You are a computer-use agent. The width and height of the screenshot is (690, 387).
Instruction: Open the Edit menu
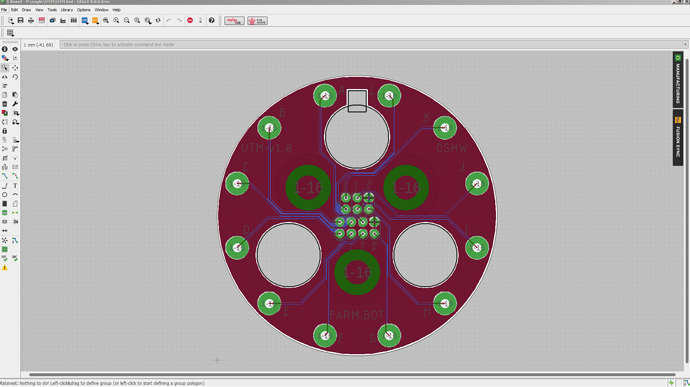click(15, 10)
